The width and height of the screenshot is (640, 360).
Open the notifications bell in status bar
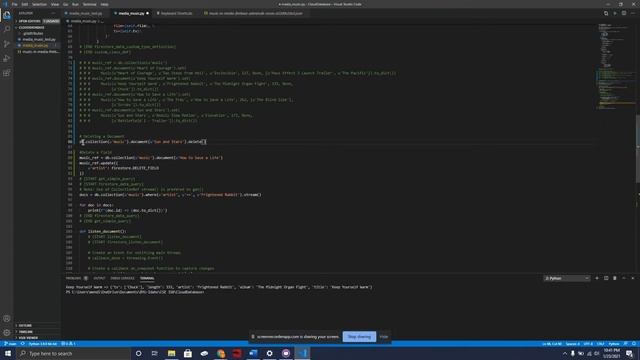click(634, 344)
